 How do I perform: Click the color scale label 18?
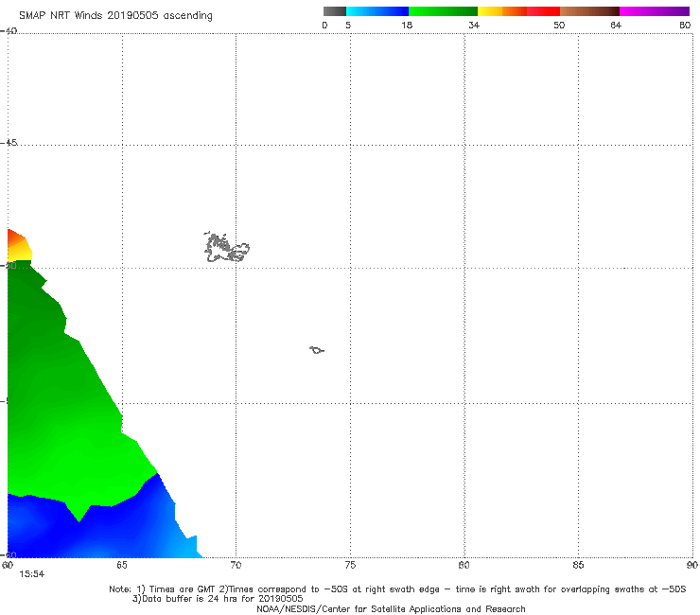[x=407, y=26]
